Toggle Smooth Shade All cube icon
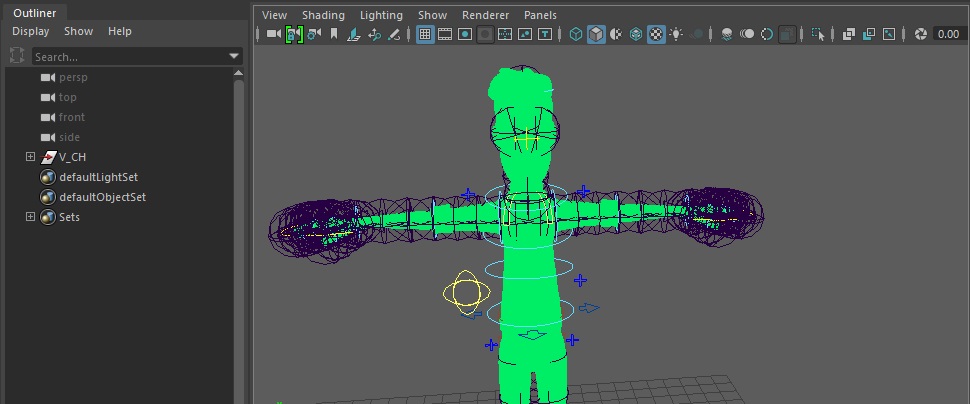The height and width of the screenshot is (404, 970). [596, 34]
